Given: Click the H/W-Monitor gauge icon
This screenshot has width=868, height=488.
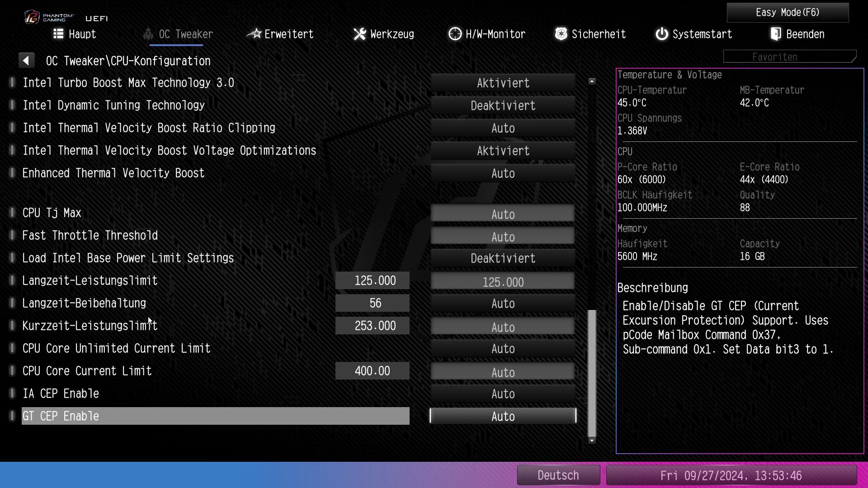Looking at the screenshot, I should point(455,34).
